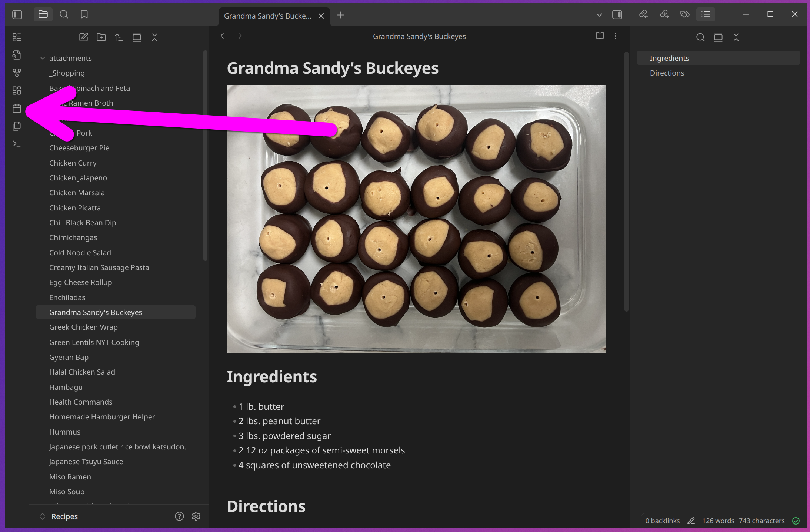Jump to Directions in the outline
Image resolution: width=810 pixels, height=532 pixels.
(x=667, y=73)
